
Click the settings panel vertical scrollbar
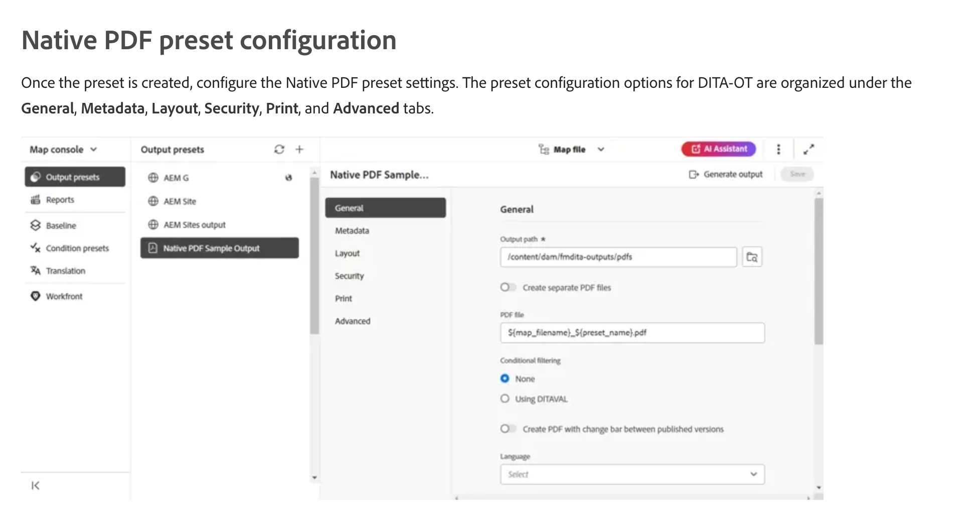[819, 271]
